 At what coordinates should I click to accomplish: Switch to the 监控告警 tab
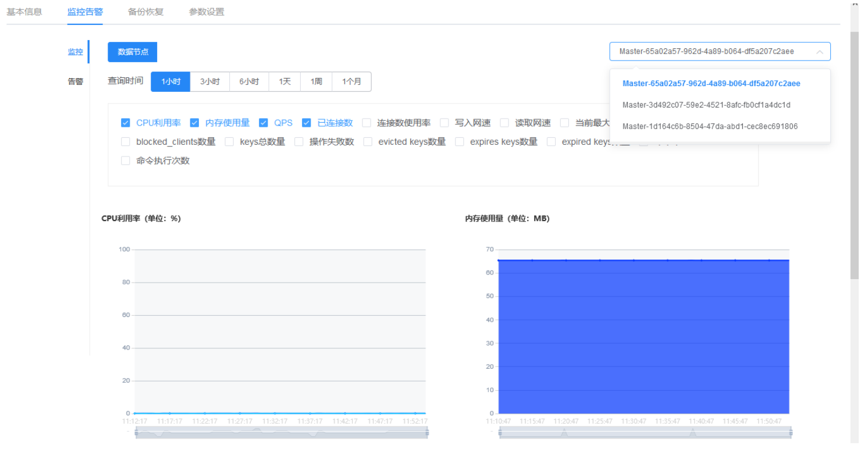click(85, 12)
